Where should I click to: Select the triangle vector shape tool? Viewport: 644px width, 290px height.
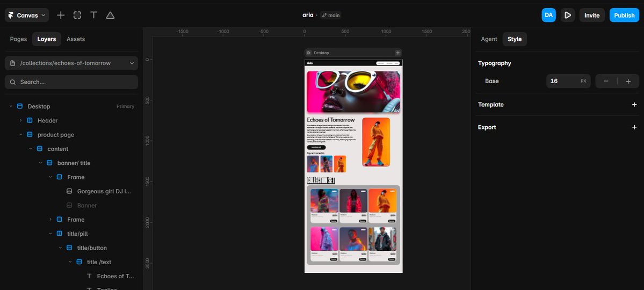[x=110, y=15]
